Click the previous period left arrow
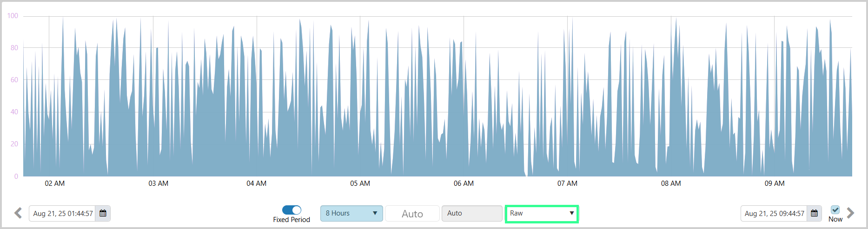 18,213
